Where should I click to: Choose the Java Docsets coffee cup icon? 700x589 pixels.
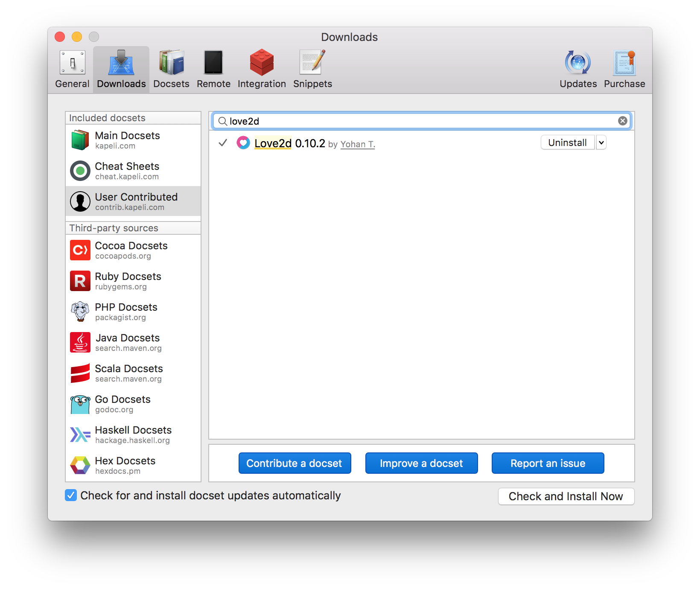[80, 342]
